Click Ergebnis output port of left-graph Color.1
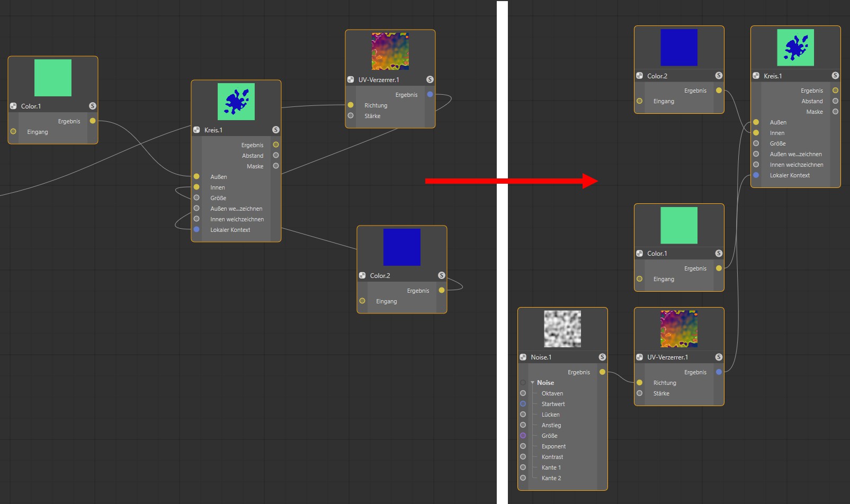This screenshot has height=504, width=850. point(93,121)
